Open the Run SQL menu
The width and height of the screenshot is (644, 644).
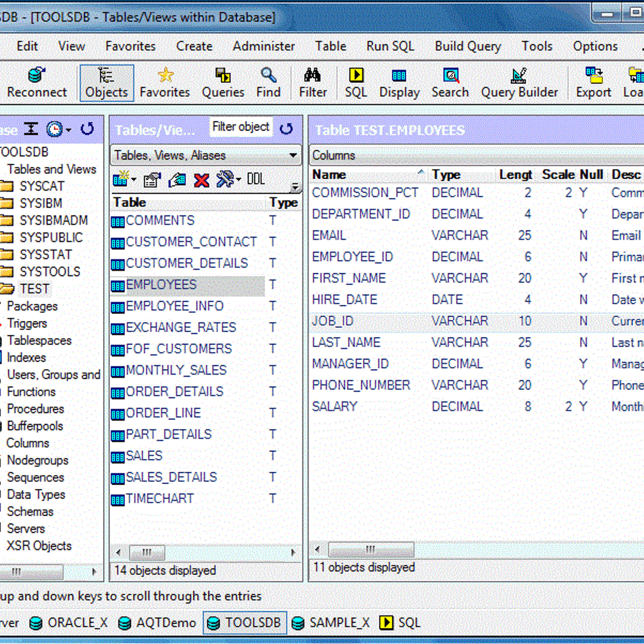tap(390, 46)
